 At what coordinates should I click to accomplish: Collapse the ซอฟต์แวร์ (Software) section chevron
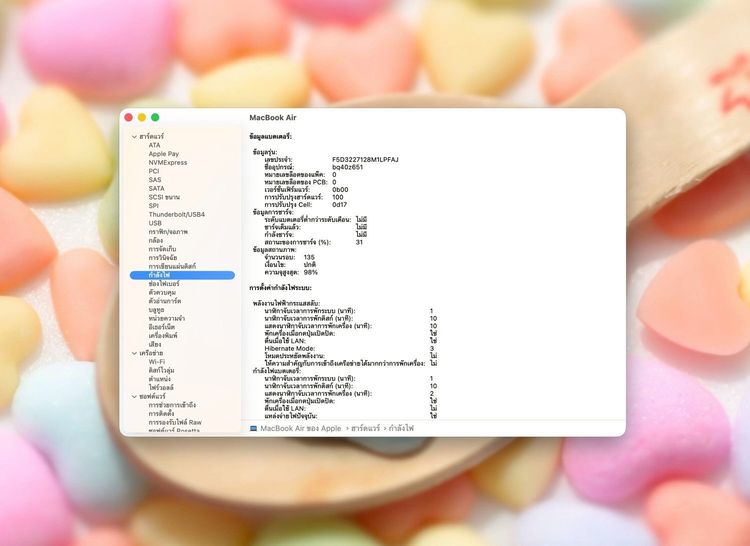click(134, 396)
